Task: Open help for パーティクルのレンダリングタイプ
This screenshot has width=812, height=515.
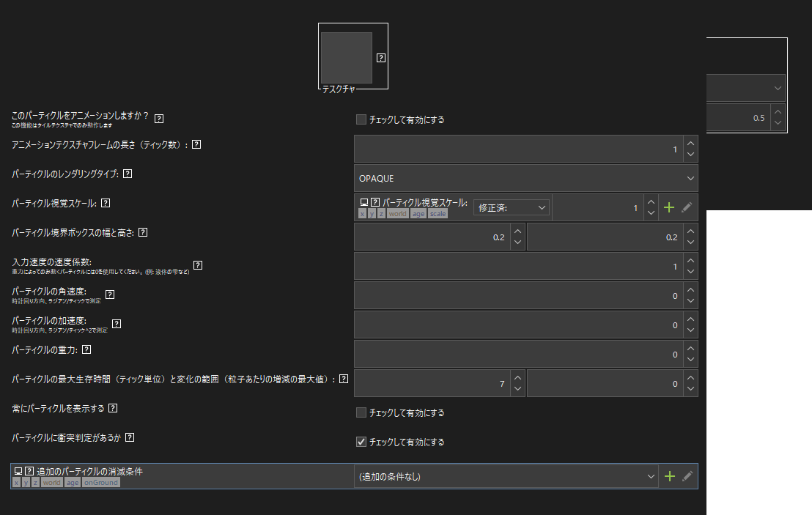Action: [128, 174]
